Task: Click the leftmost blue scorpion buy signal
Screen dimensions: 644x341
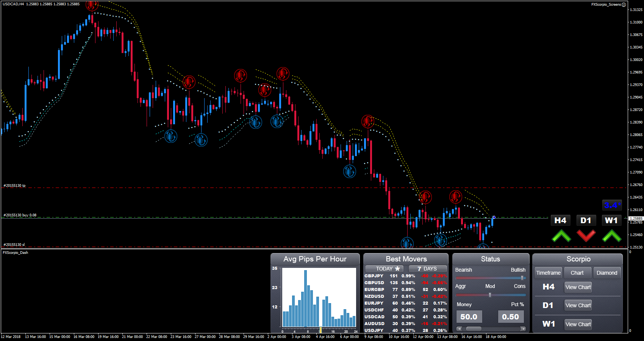Action: click(171, 136)
